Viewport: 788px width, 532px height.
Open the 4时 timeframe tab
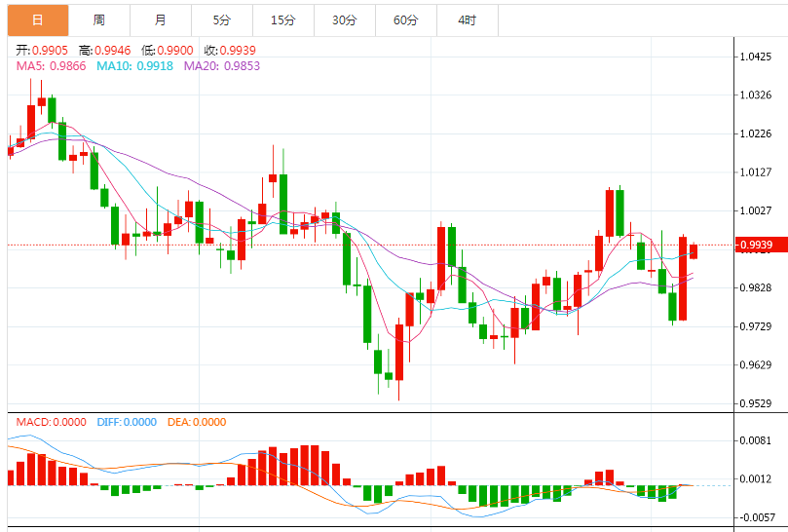pos(467,20)
